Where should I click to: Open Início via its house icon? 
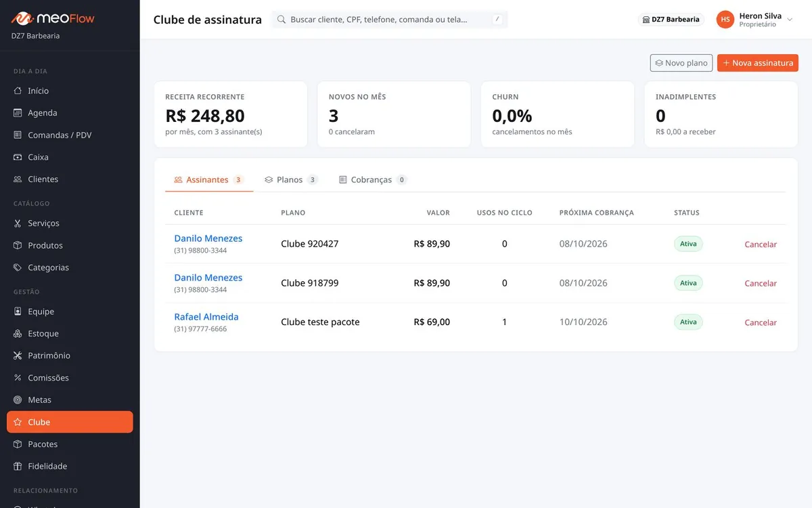point(18,91)
